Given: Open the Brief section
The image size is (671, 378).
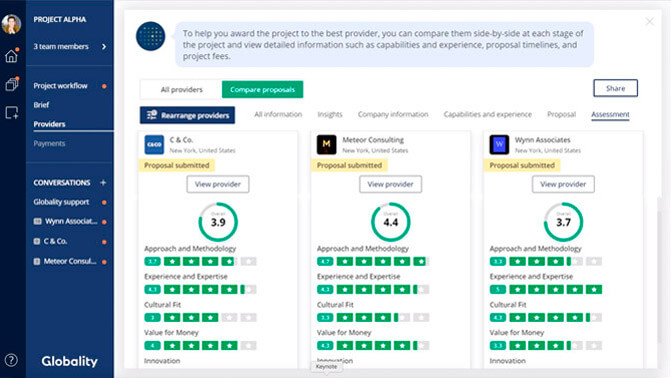Looking at the screenshot, I should pyautogui.click(x=42, y=105).
